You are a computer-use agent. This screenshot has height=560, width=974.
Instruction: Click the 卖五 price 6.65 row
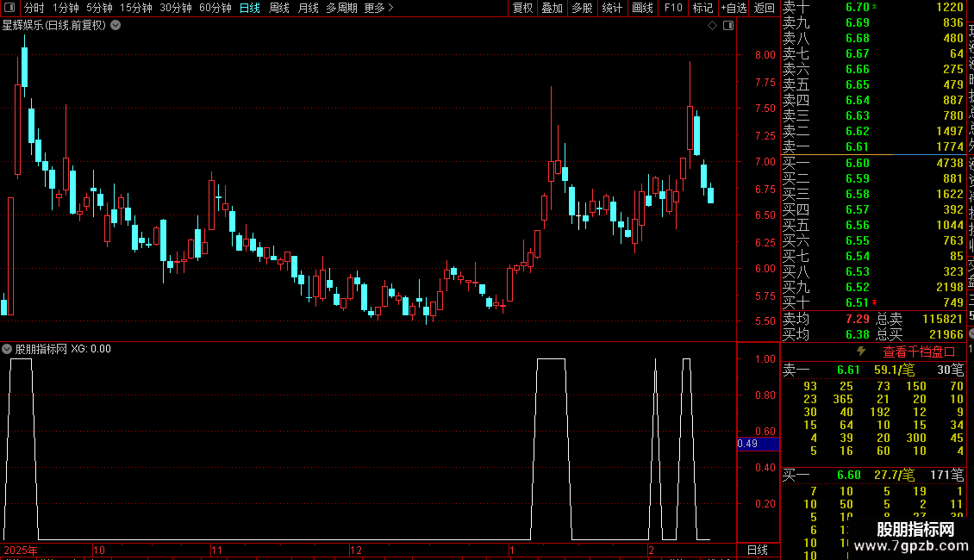point(873,85)
